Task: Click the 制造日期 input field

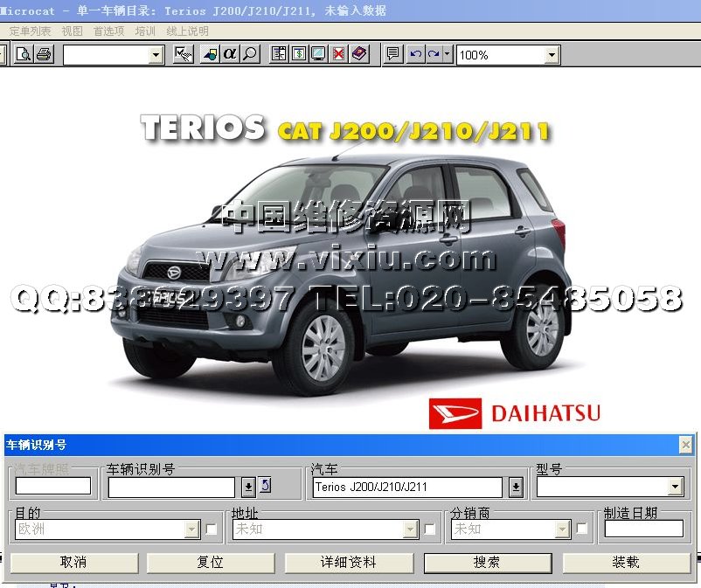Action: (643, 529)
